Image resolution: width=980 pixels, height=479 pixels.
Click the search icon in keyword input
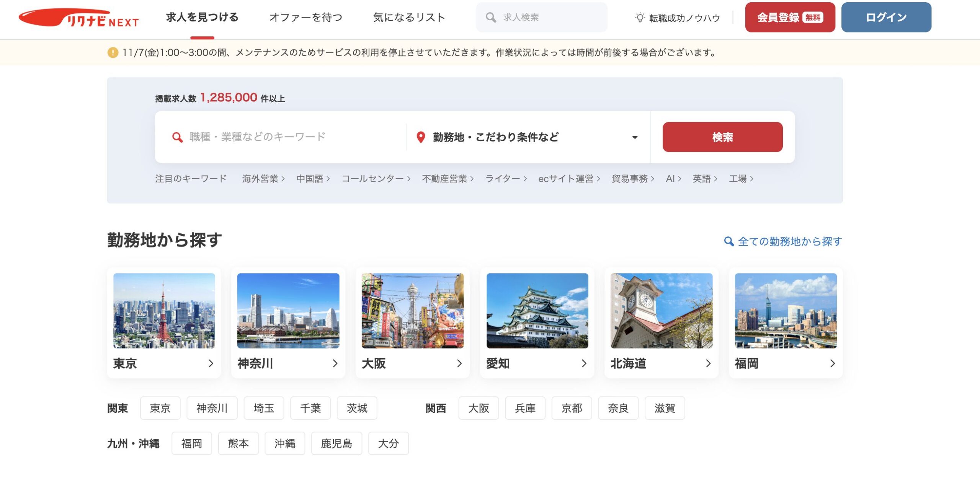177,137
